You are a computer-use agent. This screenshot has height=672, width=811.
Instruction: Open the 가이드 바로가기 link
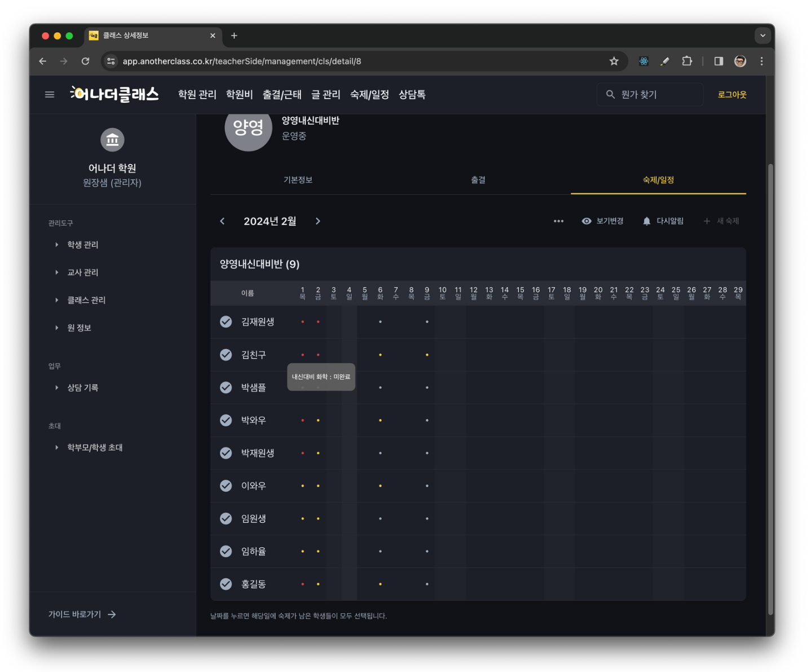tap(82, 614)
